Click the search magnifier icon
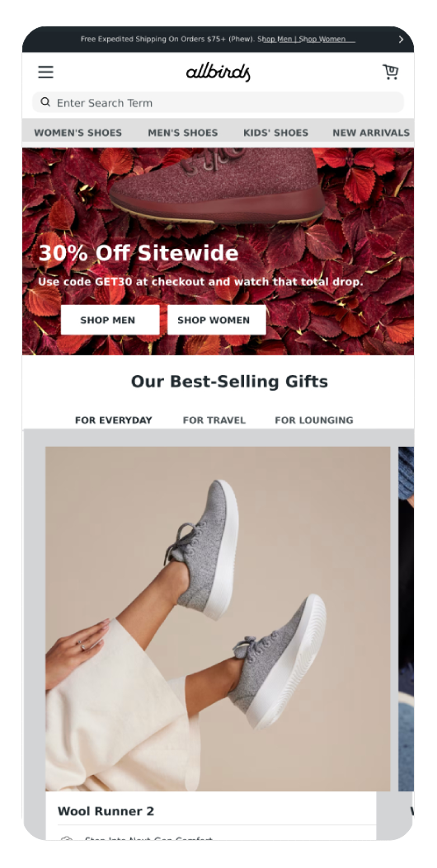This screenshot has width=437, height=868. [45, 102]
